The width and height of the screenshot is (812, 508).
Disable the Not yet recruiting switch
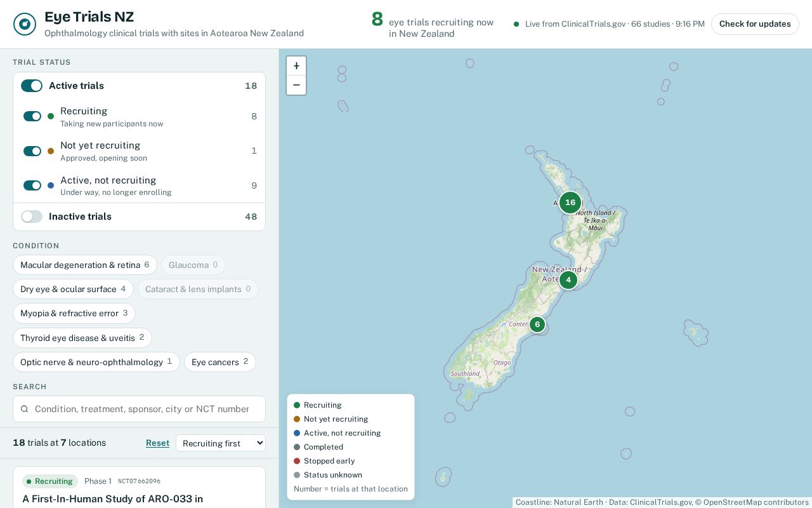32,151
